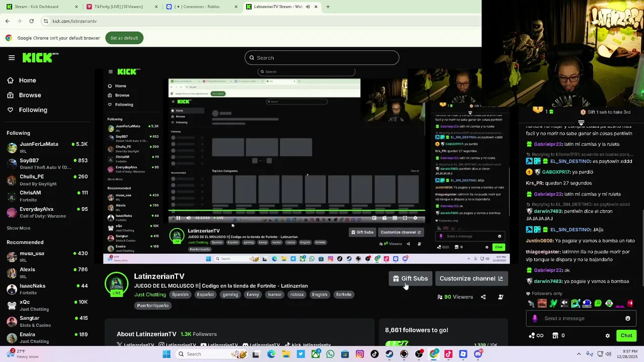This screenshot has width=644, height=362.
Task: Click the user icon beside share
Action: (501, 297)
